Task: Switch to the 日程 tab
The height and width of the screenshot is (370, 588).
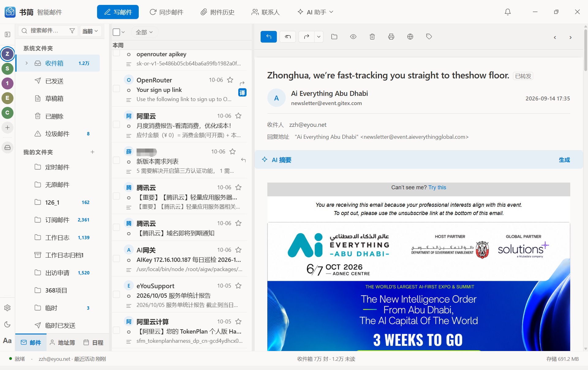Action: [x=93, y=342]
